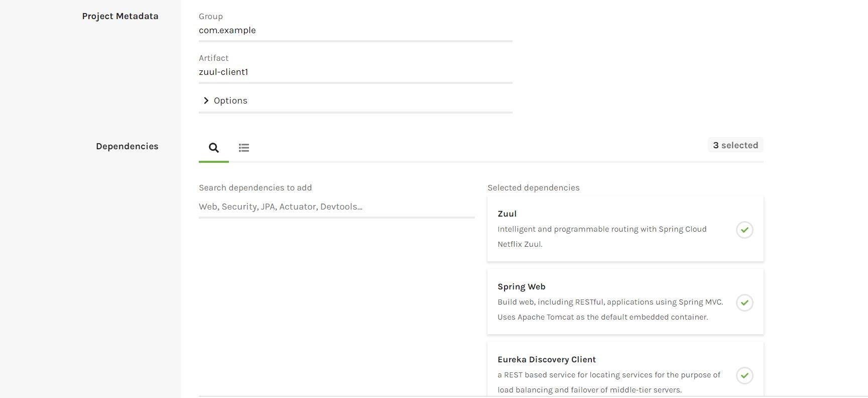Screen dimensions: 868x398
Task: Click the Dependencies section heading
Action: [127, 146]
